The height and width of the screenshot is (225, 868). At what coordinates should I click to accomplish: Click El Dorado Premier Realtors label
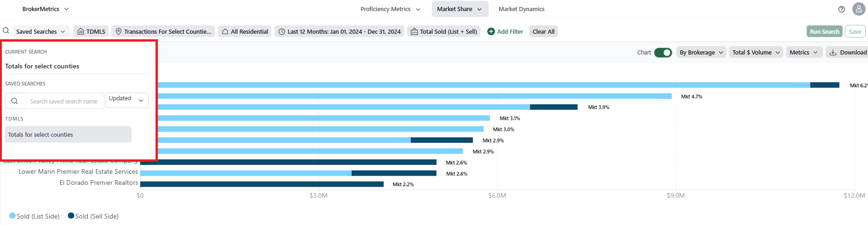(x=99, y=182)
